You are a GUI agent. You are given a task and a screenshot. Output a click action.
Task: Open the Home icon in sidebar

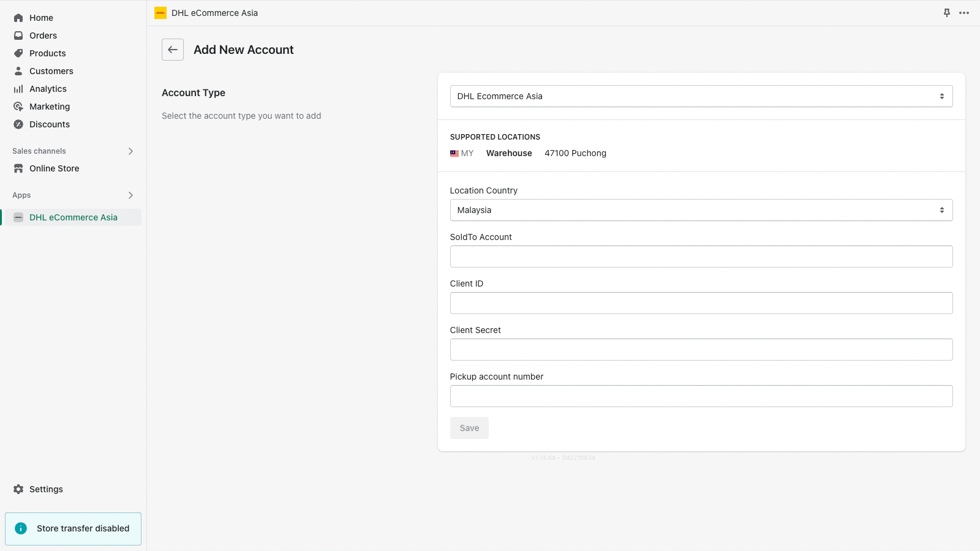tap(18, 18)
